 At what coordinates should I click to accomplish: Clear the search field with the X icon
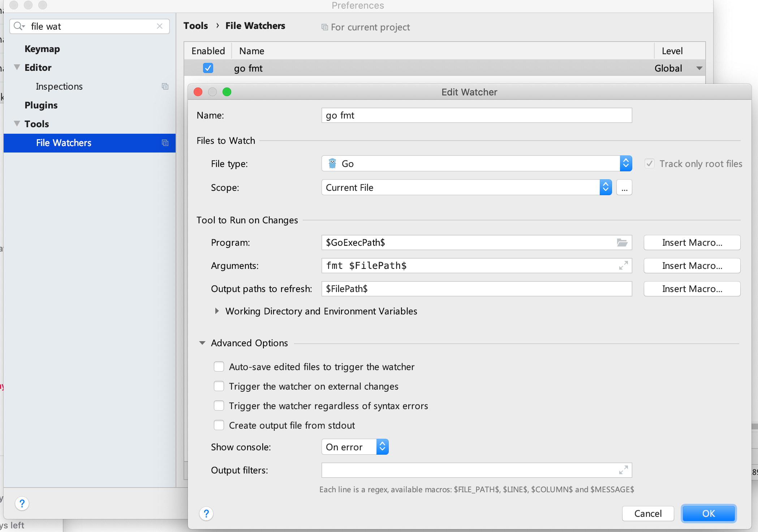(160, 26)
